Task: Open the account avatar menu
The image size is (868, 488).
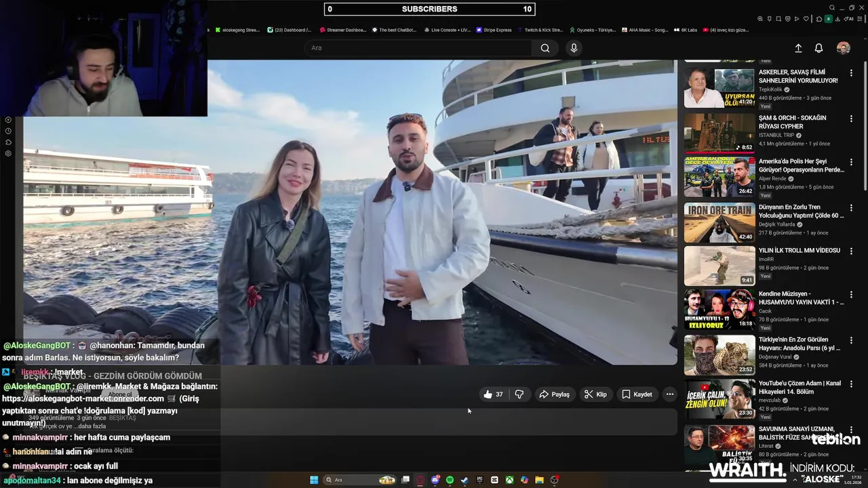Action: [x=844, y=48]
